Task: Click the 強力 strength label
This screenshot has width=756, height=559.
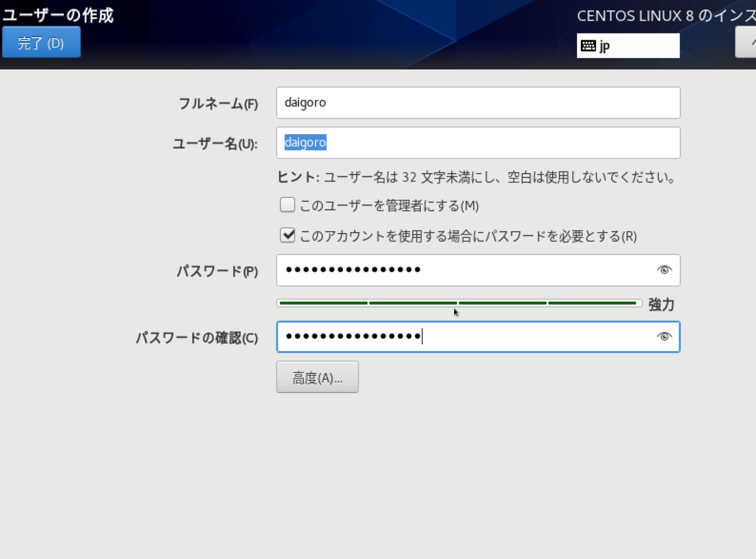Action: [x=660, y=304]
